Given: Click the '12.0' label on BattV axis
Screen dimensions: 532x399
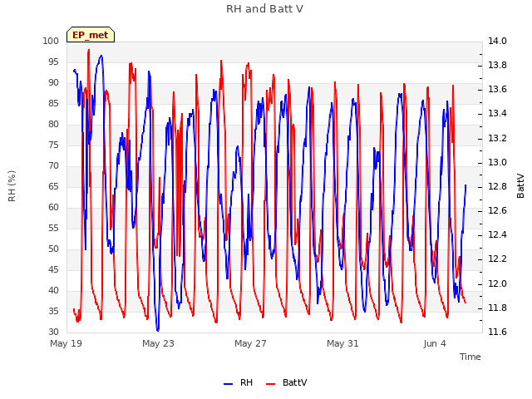Looking at the screenshot, I should coord(497,283).
